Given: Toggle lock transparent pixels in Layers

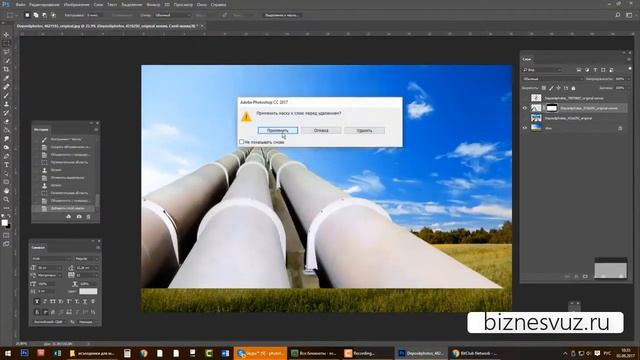Looking at the screenshot, I should pyautogui.click(x=544, y=88).
